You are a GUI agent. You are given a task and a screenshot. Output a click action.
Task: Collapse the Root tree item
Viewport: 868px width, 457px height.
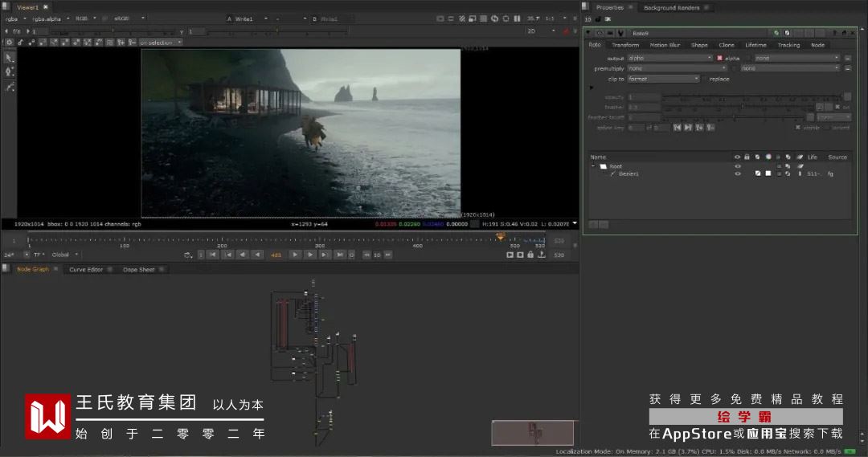point(593,166)
